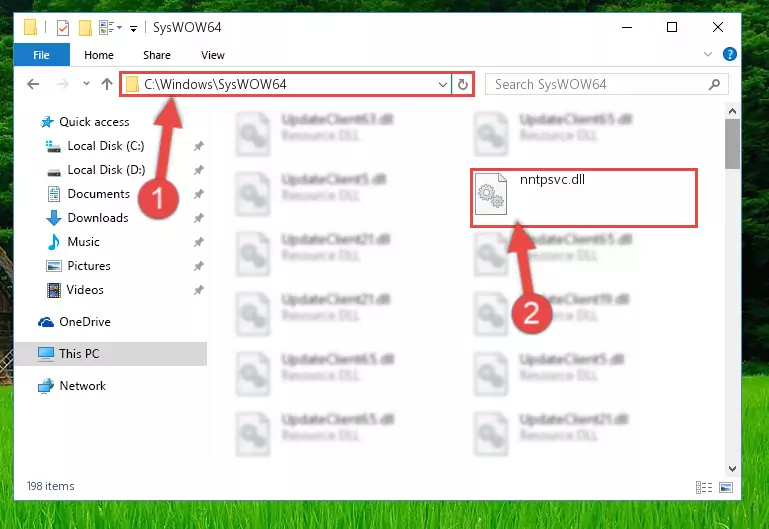Click the Search SysWOW64 field
Viewport: 769px width, 529px height.
607,84
